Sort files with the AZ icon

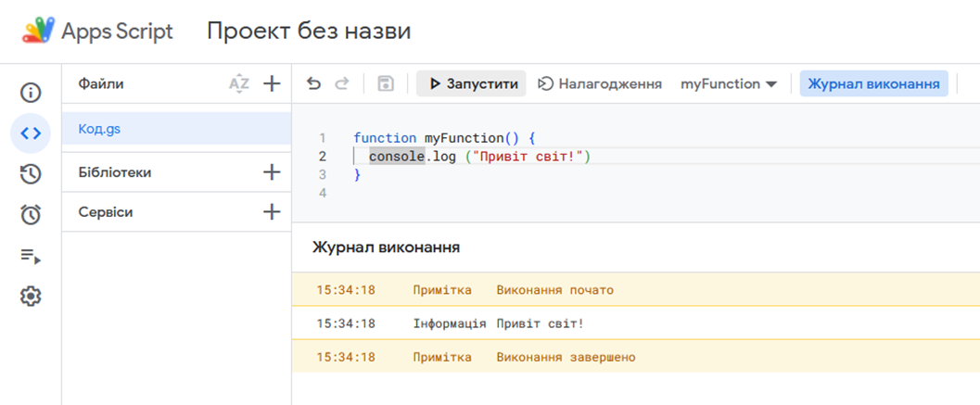tap(239, 84)
